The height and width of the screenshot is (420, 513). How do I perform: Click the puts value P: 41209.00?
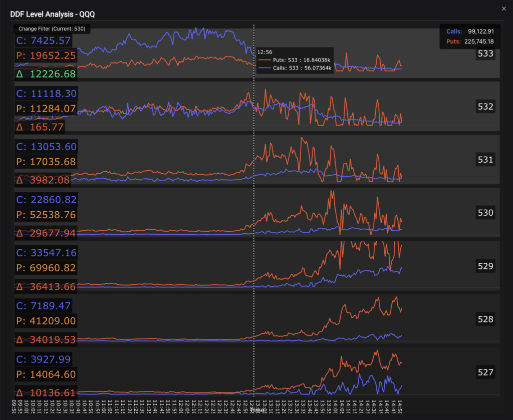tap(46, 321)
